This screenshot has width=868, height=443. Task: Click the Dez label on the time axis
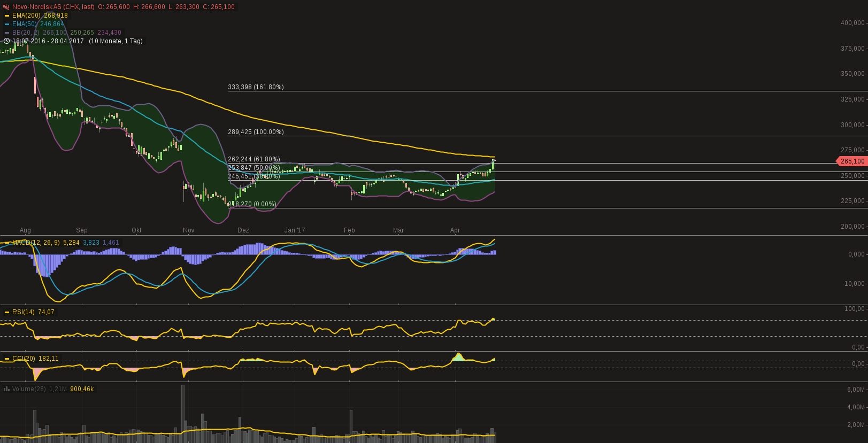coord(243,230)
